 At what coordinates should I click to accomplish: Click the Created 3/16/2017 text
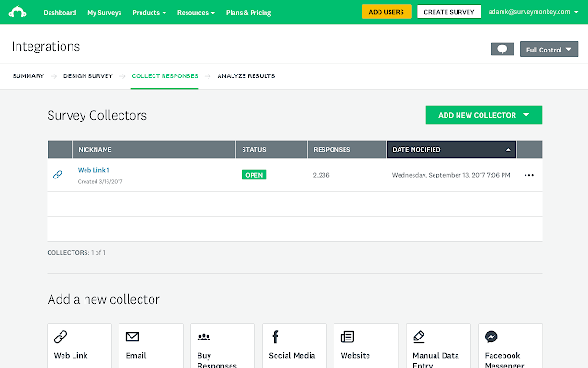click(x=100, y=182)
